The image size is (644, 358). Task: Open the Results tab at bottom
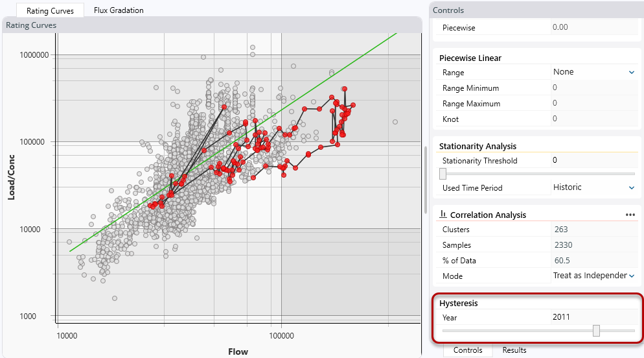click(x=514, y=350)
